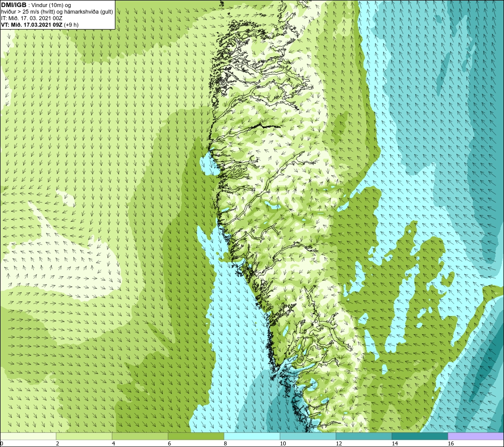Click the "DMI/IGB : Vindur (10m) og" title line
The width and height of the screenshot is (504, 447).
[36, 5]
